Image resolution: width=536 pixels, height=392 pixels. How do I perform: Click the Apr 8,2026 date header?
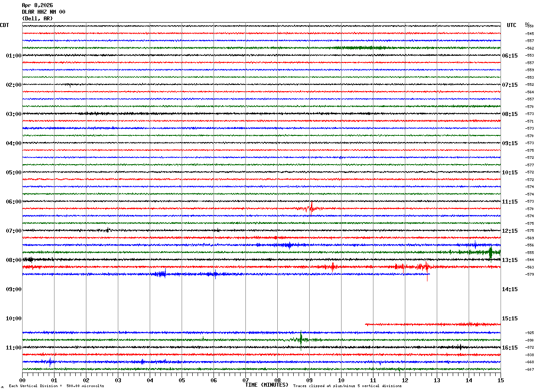37,5
